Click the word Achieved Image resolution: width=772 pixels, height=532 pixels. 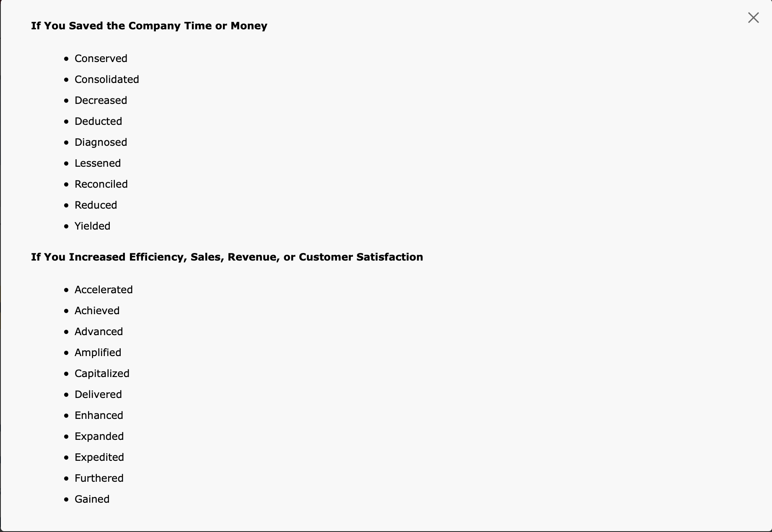(97, 311)
